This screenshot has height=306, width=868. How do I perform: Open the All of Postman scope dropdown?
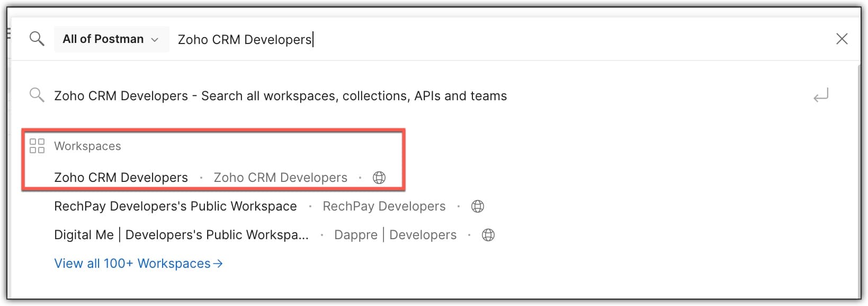(x=111, y=39)
